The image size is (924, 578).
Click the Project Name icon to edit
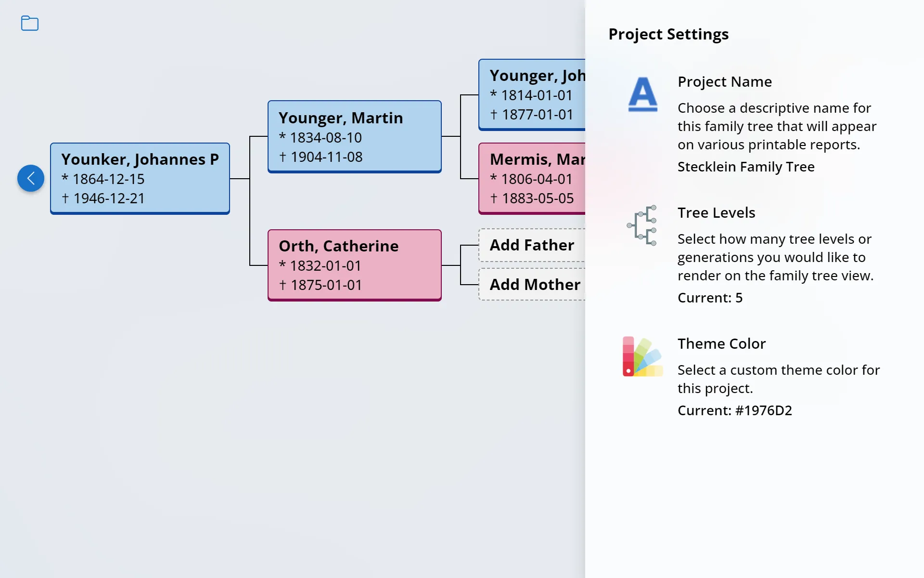[x=642, y=94]
